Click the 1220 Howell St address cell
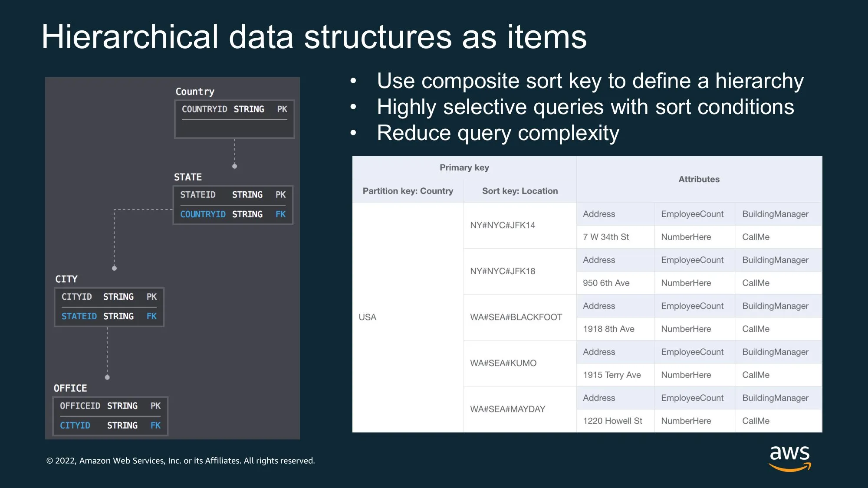 pyautogui.click(x=612, y=421)
